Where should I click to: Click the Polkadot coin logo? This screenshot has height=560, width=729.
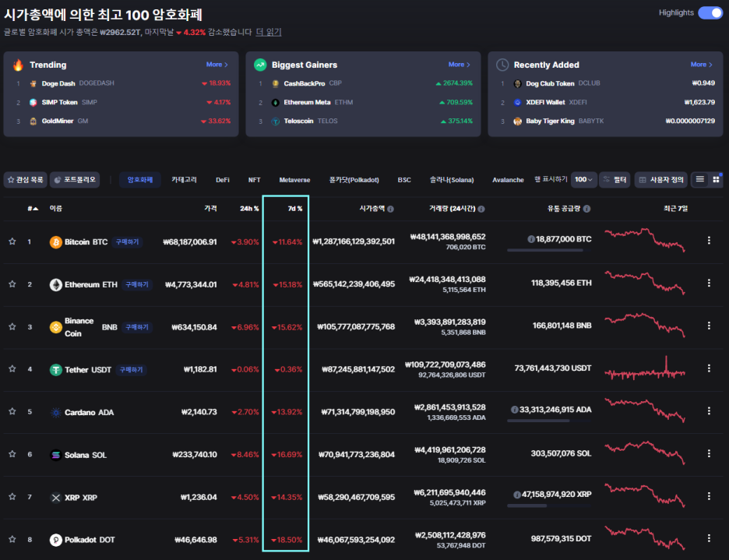click(56, 540)
